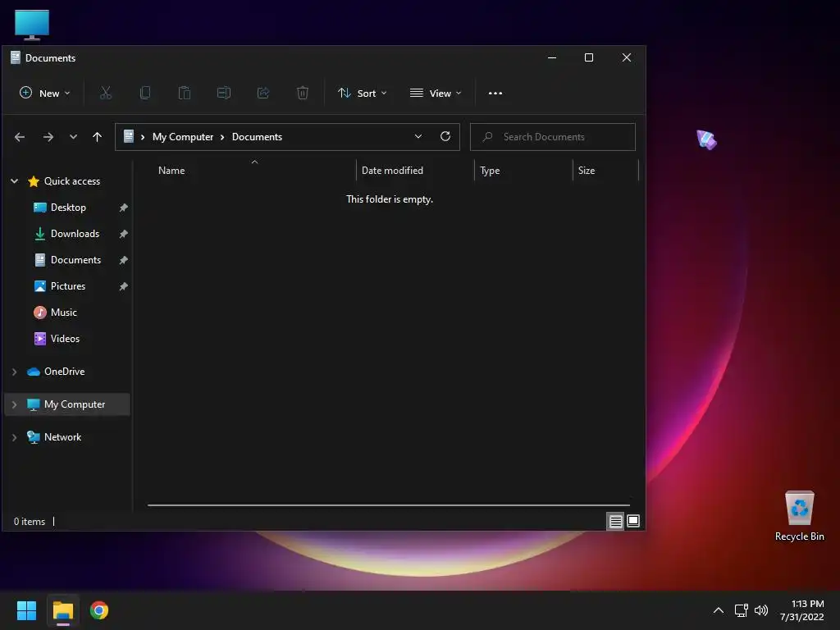Screen dimensions: 840x630
Task: Click the horizontal scrollbar in file pane
Action: [388, 504]
